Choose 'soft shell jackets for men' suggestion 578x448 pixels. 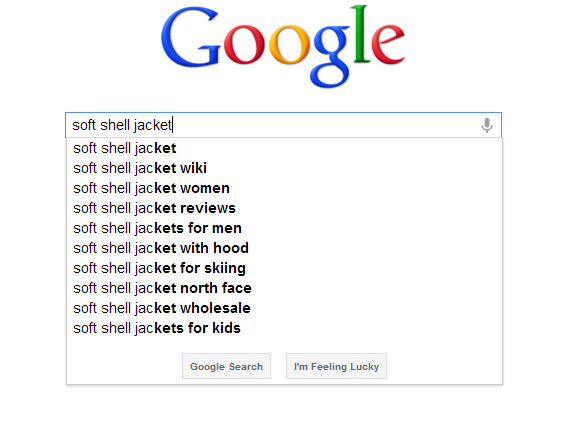click(x=284, y=228)
